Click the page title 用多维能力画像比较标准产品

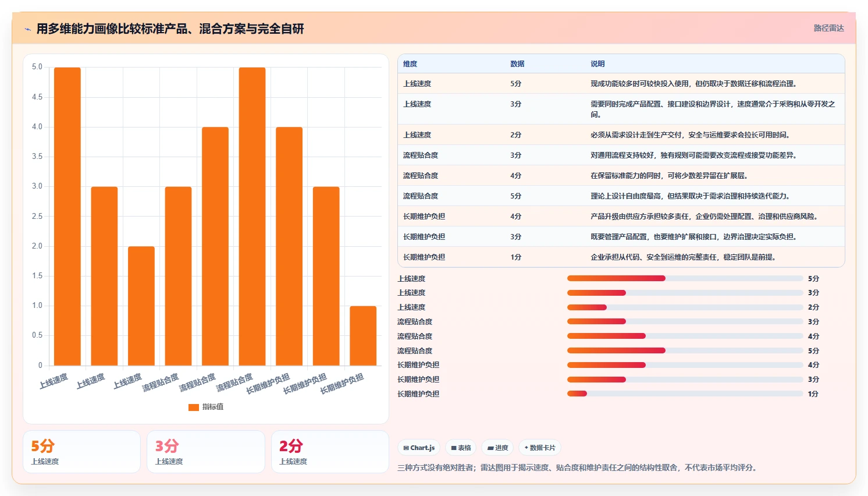coord(170,29)
